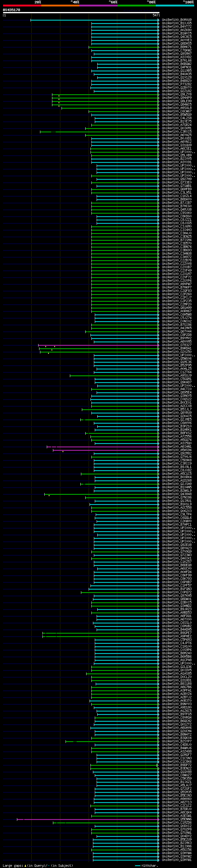Select the UniRef100_A9SUJ9 label
The width and height of the screenshot is (197, 868).
click(177, 375)
